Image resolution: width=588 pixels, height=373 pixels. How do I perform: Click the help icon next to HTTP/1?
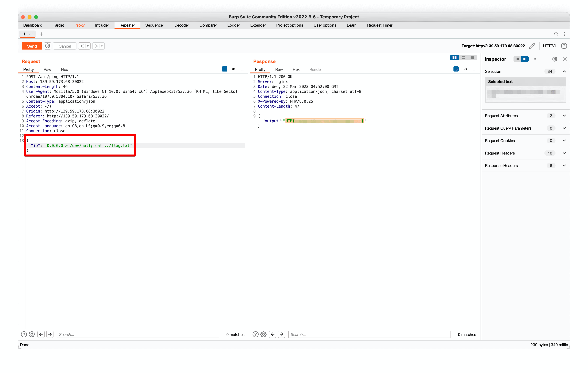coord(564,46)
